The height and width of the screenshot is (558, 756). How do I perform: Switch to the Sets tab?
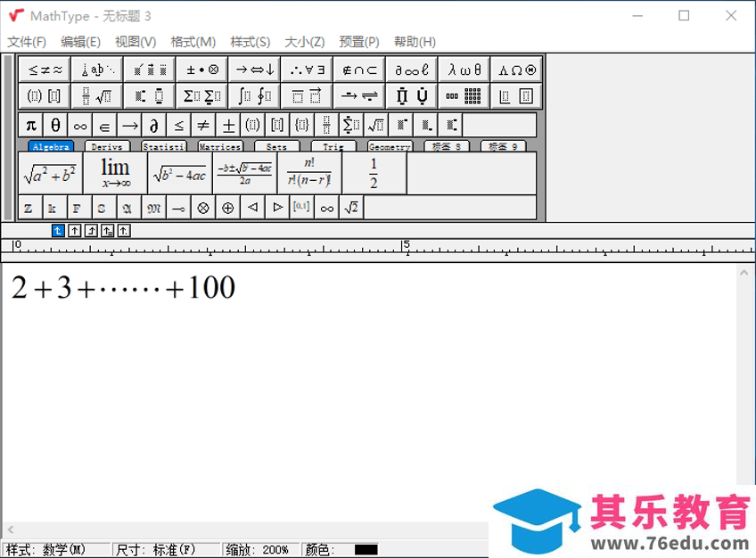(276, 146)
